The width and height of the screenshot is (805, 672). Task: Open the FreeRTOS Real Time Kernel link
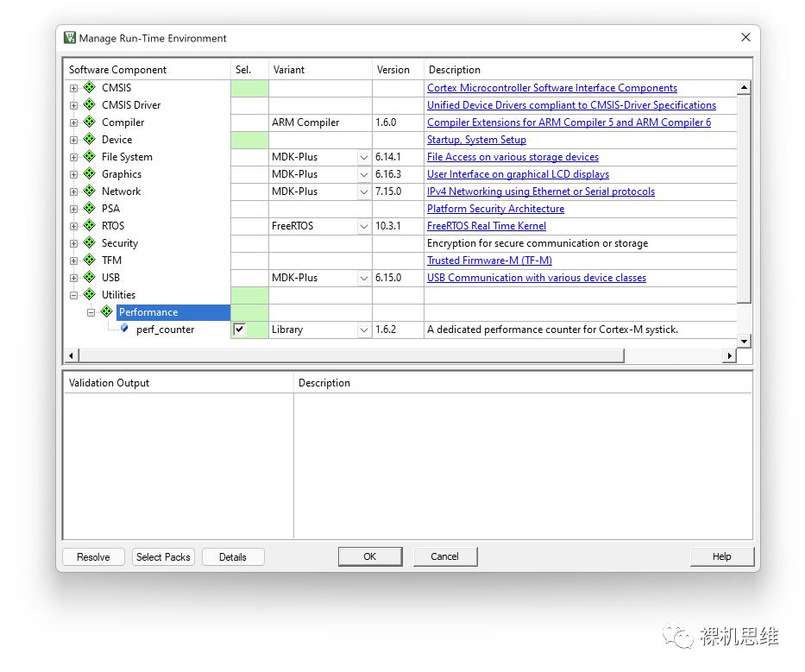[x=486, y=226]
